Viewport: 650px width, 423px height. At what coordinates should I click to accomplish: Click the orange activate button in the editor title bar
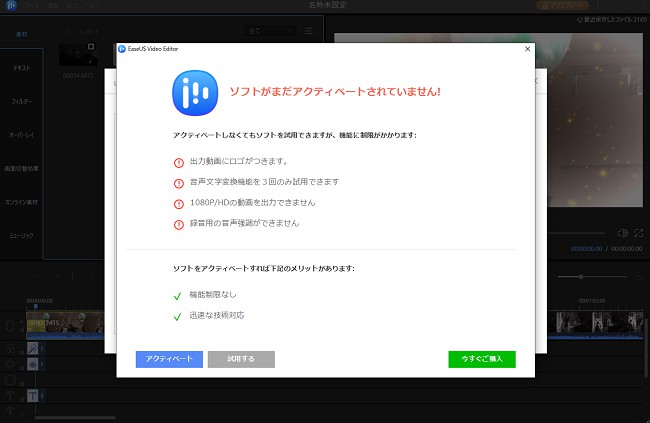pyautogui.click(x=563, y=5)
